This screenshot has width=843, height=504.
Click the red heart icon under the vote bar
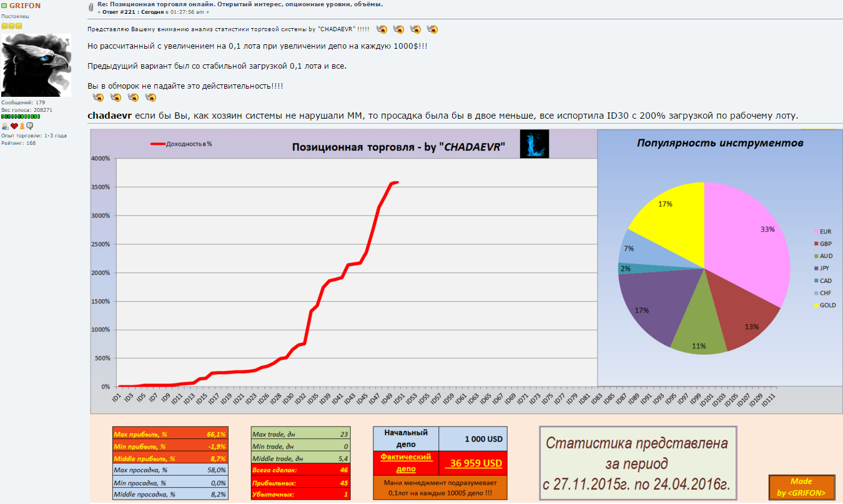click(x=14, y=126)
